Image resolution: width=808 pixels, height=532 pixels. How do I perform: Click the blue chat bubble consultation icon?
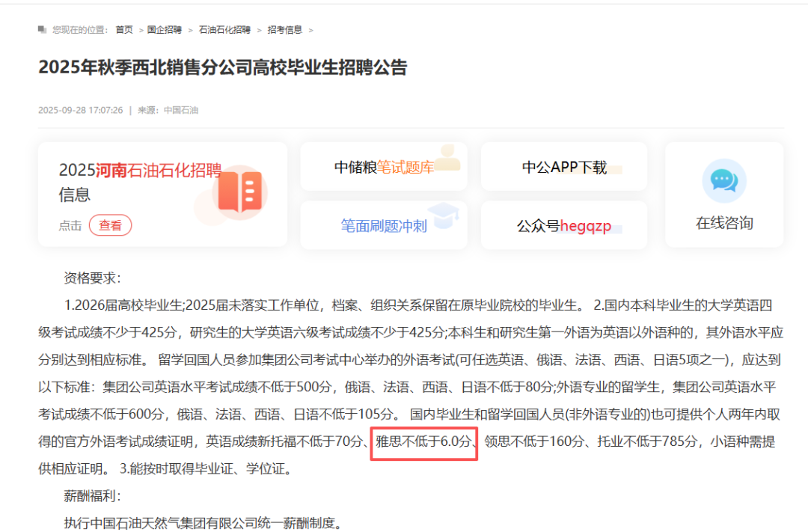723,180
